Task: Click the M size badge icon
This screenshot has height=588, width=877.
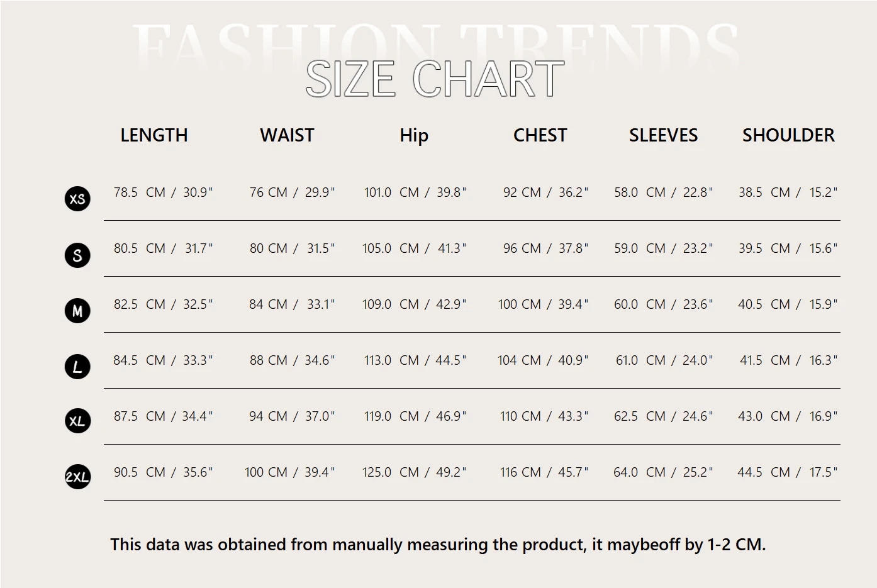Action: tap(77, 311)
